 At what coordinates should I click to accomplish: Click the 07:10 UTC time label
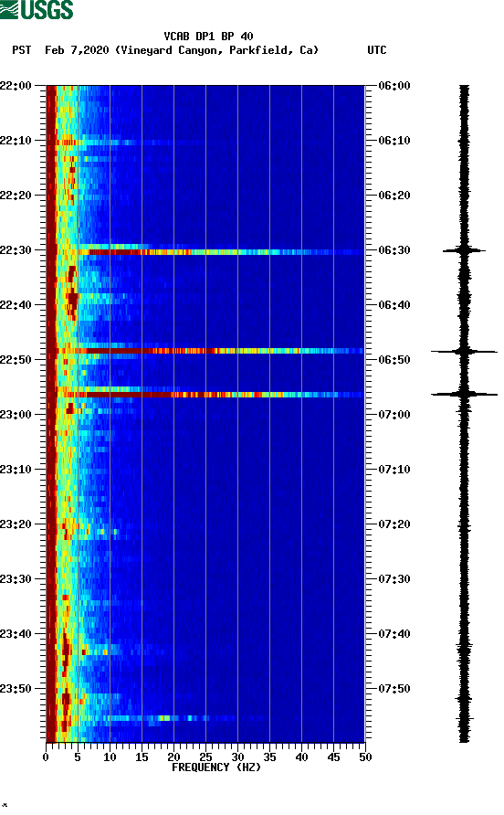pyautogui.click(x=394, y=470)
